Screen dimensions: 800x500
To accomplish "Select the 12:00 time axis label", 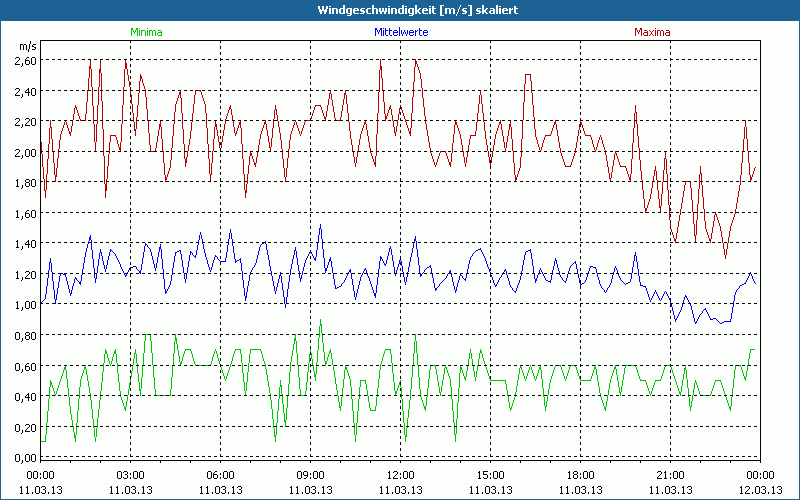I will coord(400,475).
